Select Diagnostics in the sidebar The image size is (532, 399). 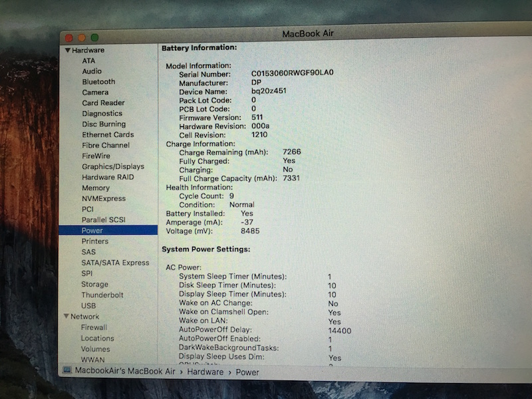pyautogui.click(x=102, y=113)
